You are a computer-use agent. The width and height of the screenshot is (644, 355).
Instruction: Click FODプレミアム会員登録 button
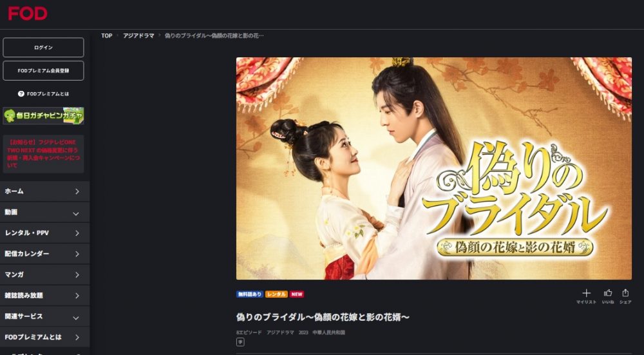point(44,71)
